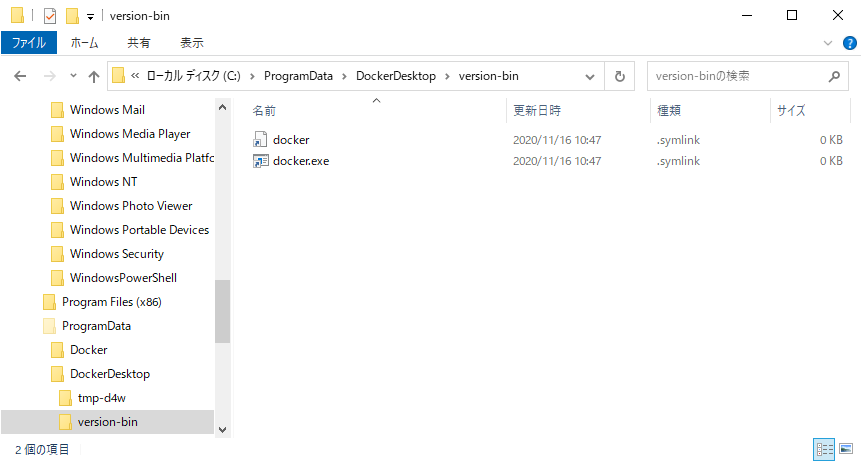Go back with the left arrow
The width and height of the screenshot is (862, 462).
(20, 76)
